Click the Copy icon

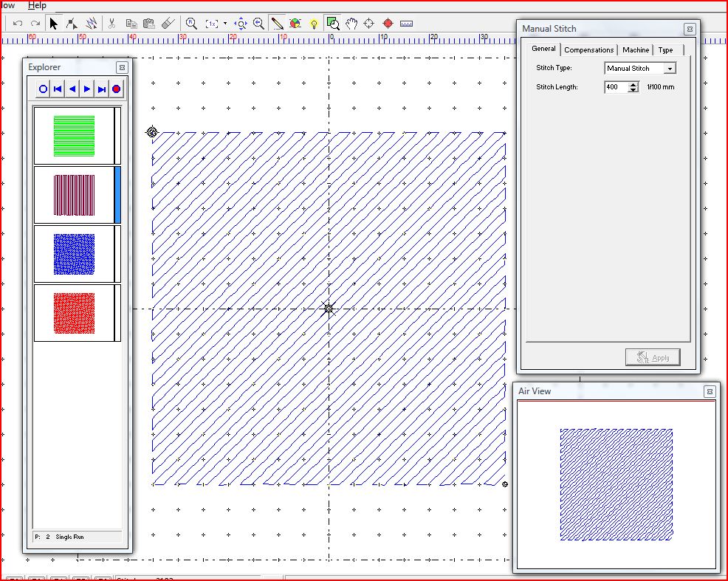131,23
